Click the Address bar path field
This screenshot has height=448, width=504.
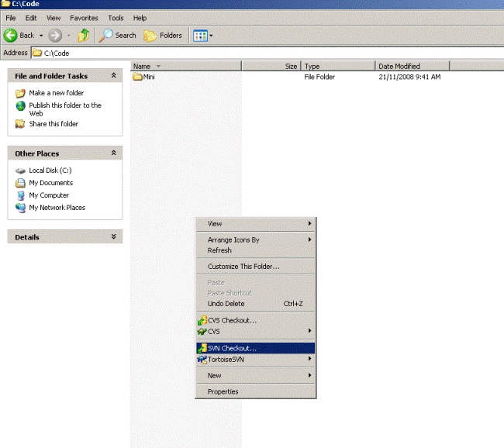point(264,53)
